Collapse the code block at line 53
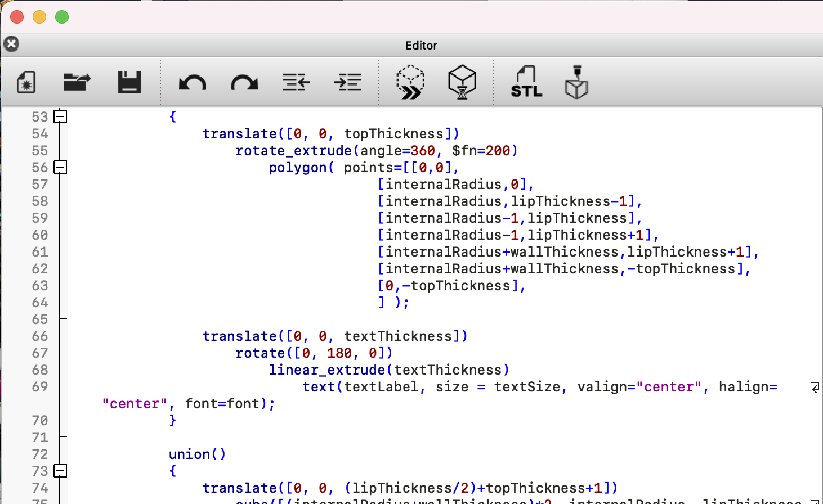 [x=60, y=116]
